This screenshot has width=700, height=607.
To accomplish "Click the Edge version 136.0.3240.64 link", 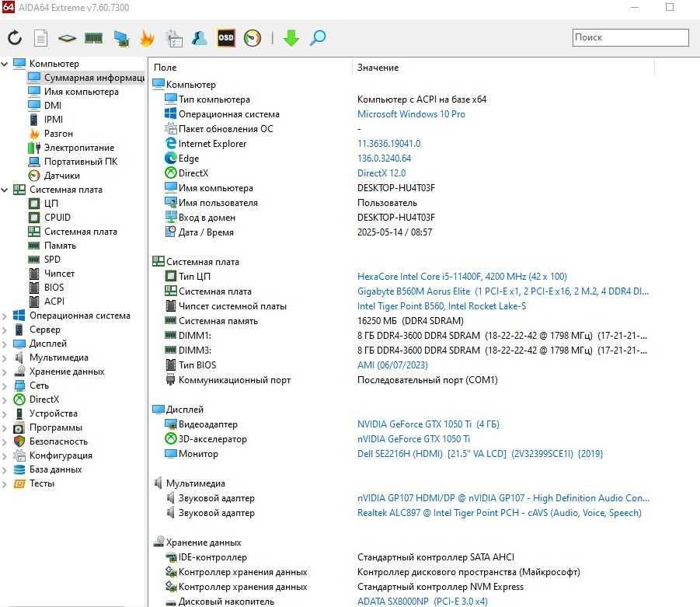I will point(385,158).
